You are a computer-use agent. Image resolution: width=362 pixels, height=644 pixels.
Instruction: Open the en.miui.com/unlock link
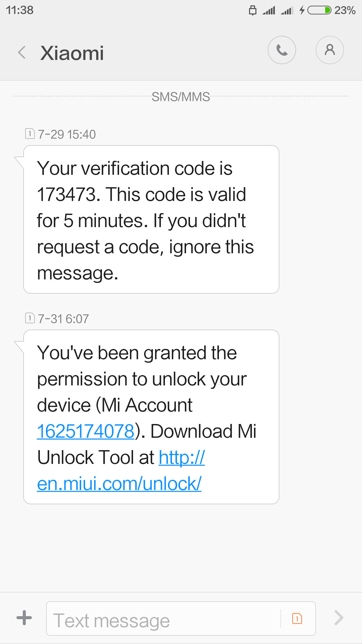click(x=119, y=483)
